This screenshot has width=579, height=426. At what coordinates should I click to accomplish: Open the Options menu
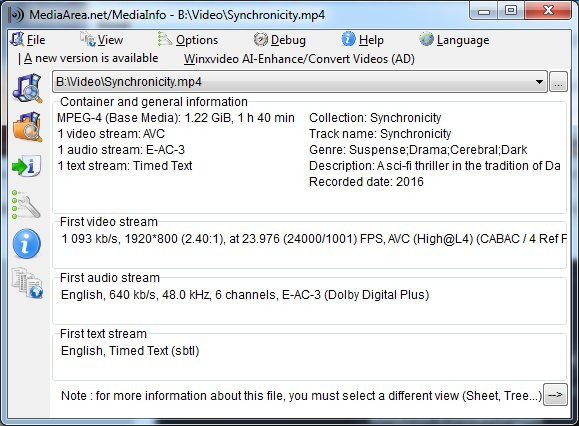[x=197, y=40]
